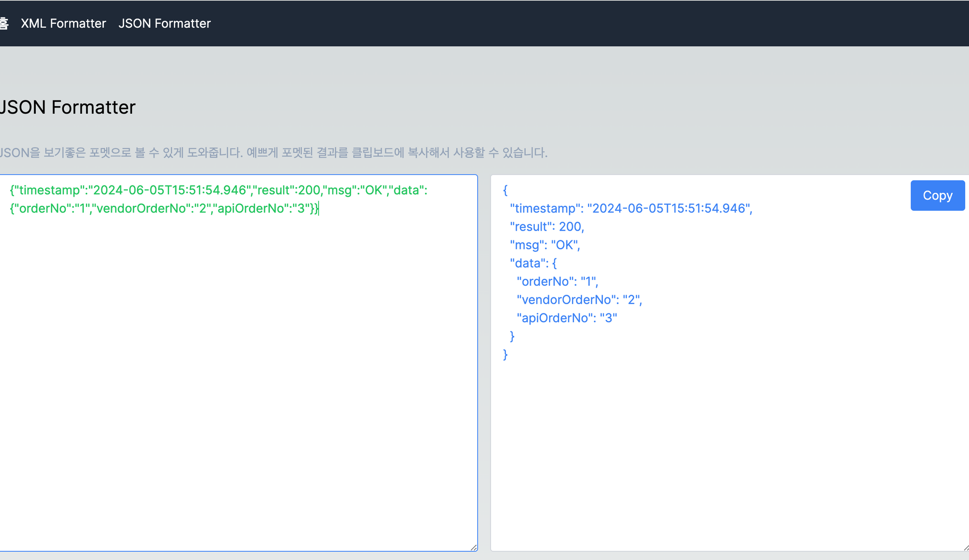Grab the input textarea resize handle
969x560 pixels.
point(473,547)
